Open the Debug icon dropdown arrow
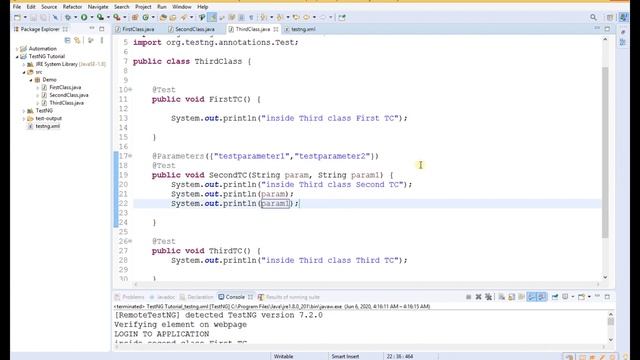This screenshot has width=640, height=360. (75, 18)
